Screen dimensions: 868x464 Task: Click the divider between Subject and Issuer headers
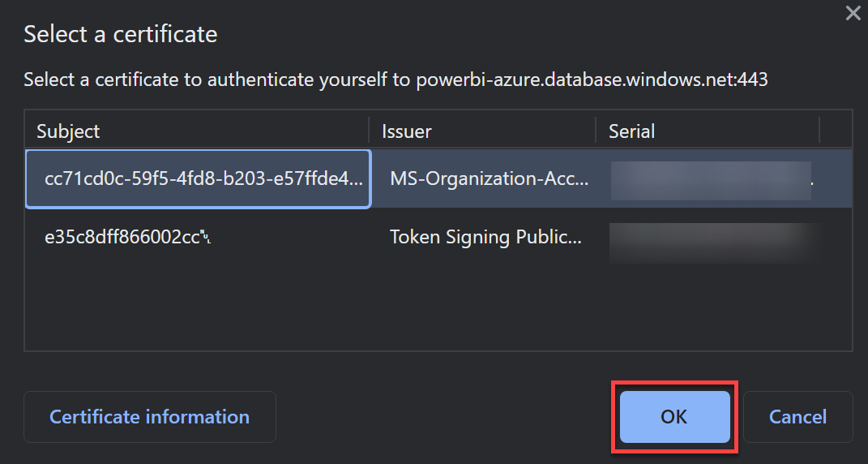(369, 131)
